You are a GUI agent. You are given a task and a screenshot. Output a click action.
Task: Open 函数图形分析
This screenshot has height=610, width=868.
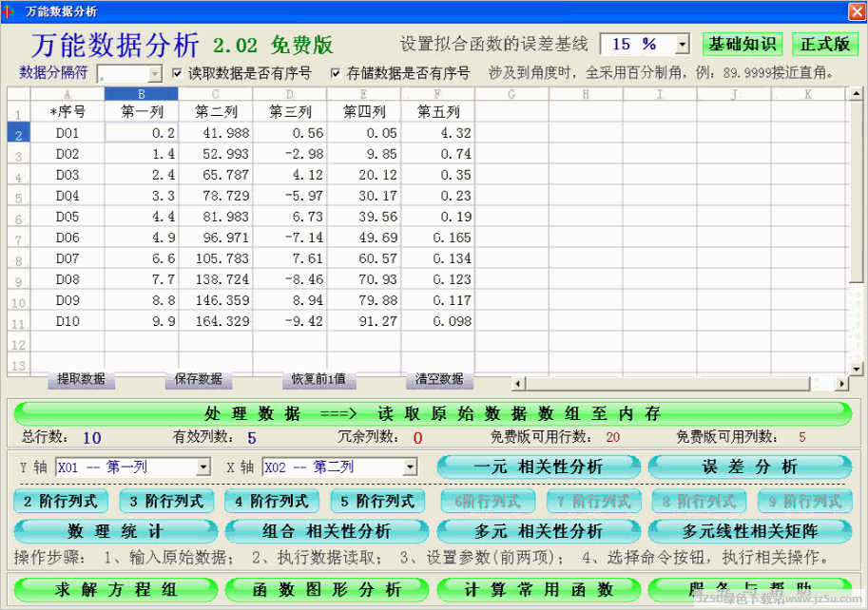[x=327, y=589]
